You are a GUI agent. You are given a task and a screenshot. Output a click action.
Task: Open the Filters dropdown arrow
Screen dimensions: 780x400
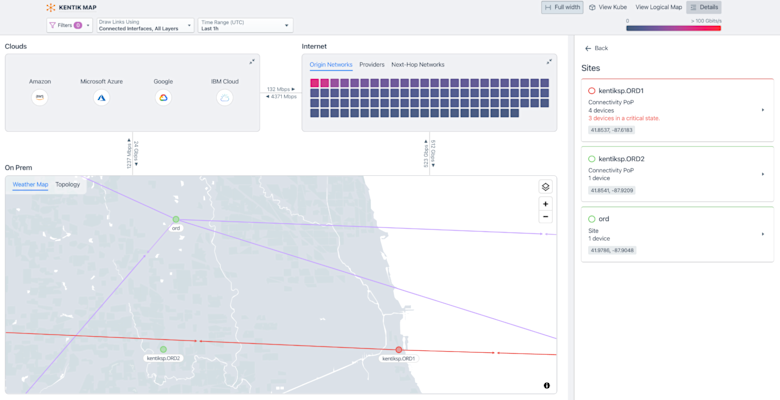pyautogui.click(x=88, y=25)
